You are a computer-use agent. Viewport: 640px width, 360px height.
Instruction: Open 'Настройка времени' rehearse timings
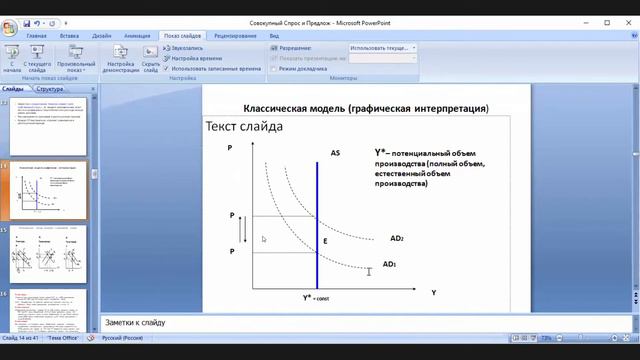193,58
